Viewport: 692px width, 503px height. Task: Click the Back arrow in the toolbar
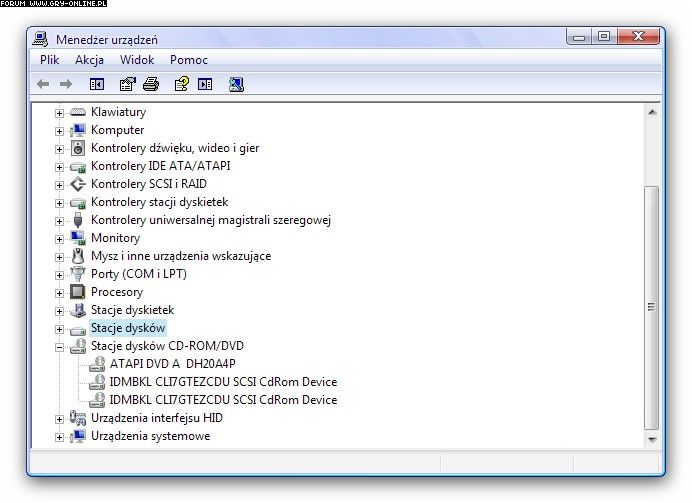click(x=43, y=85)
